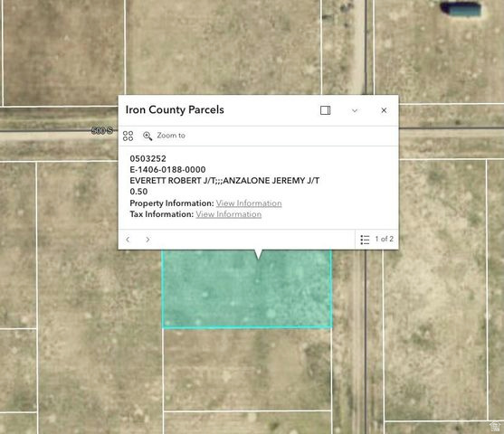Collapse the popup with the chevron
This screenshot has height=434, width=504.
click(355, 110)
